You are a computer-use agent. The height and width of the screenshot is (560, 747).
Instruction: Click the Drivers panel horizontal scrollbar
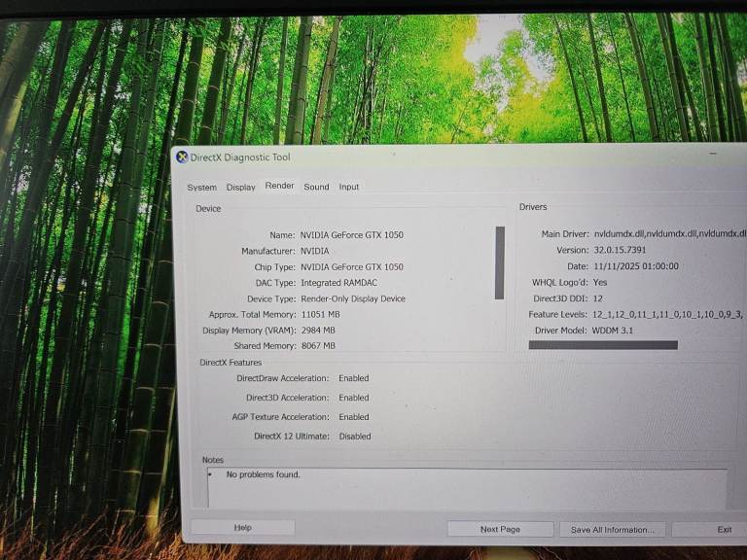603,345
